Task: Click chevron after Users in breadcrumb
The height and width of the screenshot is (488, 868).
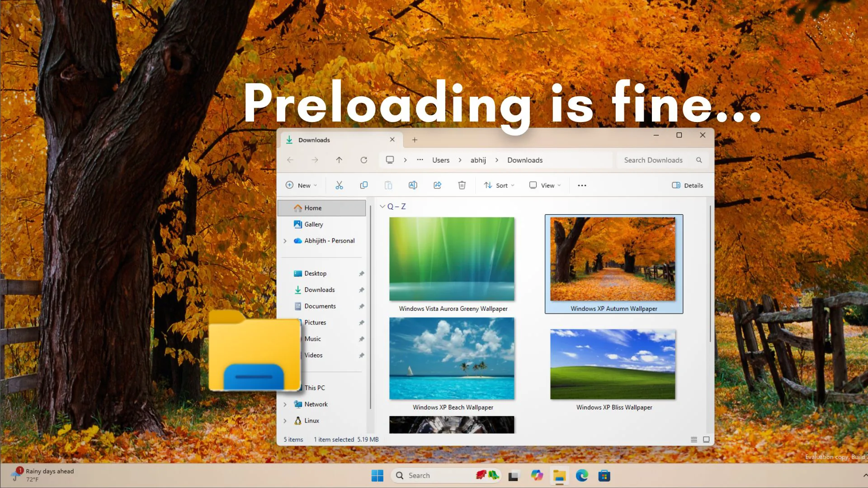Action: click(x=460, y=160)
